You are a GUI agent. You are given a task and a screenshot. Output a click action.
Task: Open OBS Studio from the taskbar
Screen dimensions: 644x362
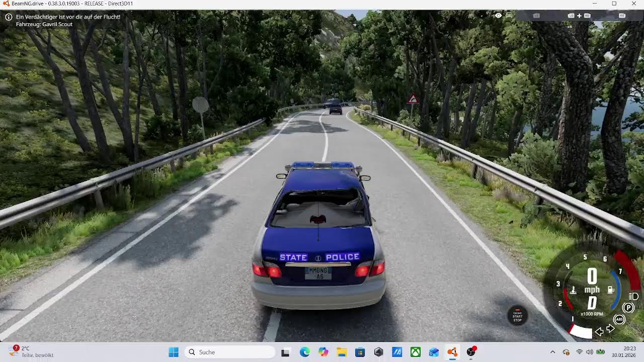[471, 352]
